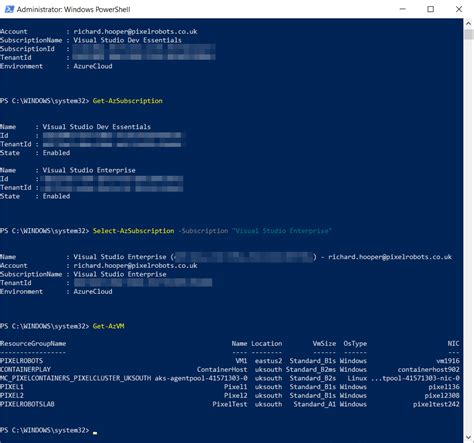Click the first 'Enabled' State value
Viewport: 474px width, 443px height.
[x=56, y=153]
